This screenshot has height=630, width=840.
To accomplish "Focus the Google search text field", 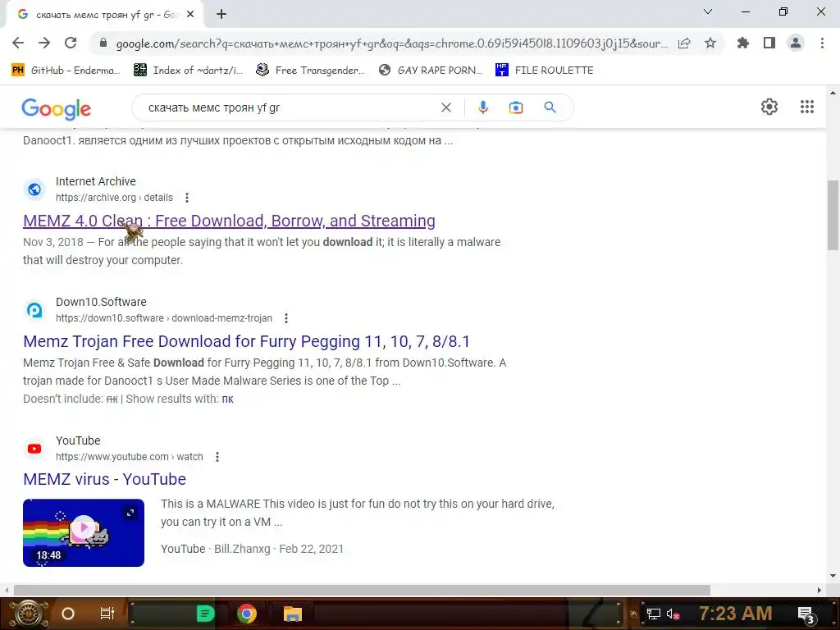I will [290, 107].
